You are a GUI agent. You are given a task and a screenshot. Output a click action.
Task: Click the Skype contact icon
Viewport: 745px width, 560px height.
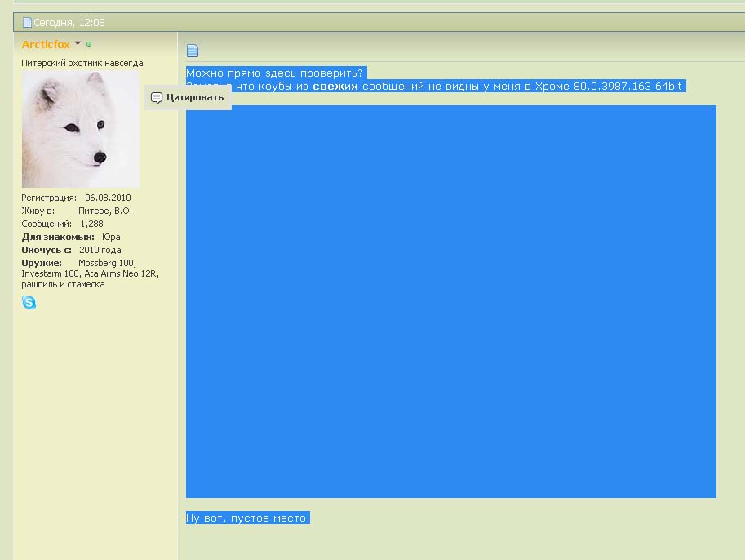pos(29,303)
